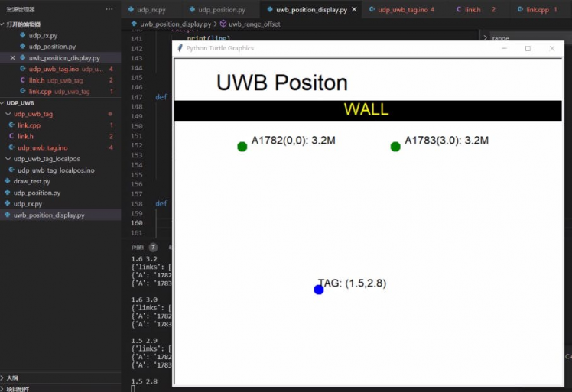Click the breadcrumb function cube icon
Image resolution: width=572 pixels, height=392 pixels.
click(x=223, y=24)
